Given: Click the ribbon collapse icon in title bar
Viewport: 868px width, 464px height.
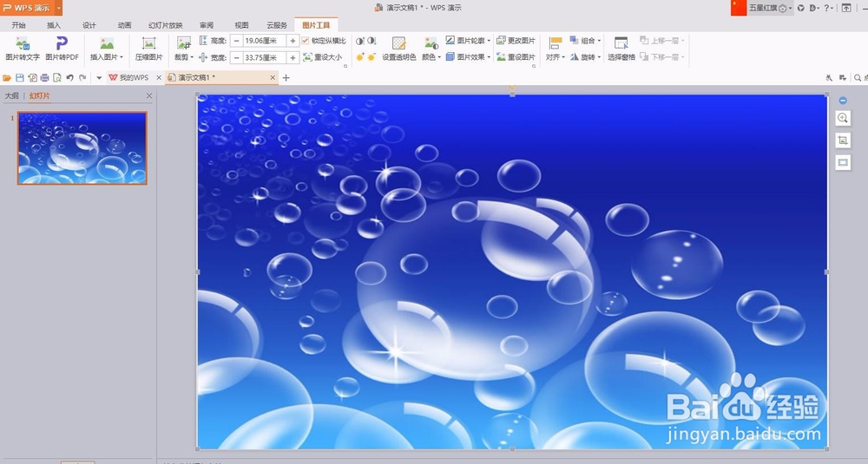Looking at the screenshot, I should click(845, 8).
